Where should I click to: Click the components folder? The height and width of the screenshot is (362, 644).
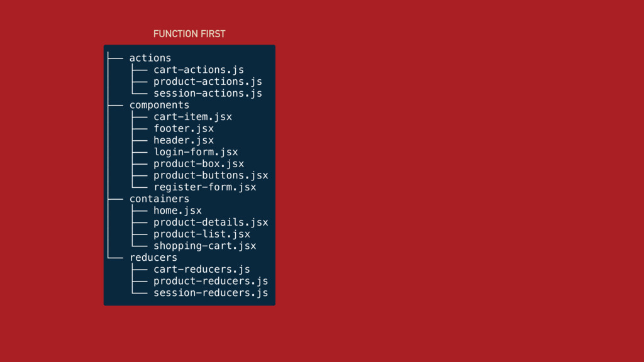159,105
